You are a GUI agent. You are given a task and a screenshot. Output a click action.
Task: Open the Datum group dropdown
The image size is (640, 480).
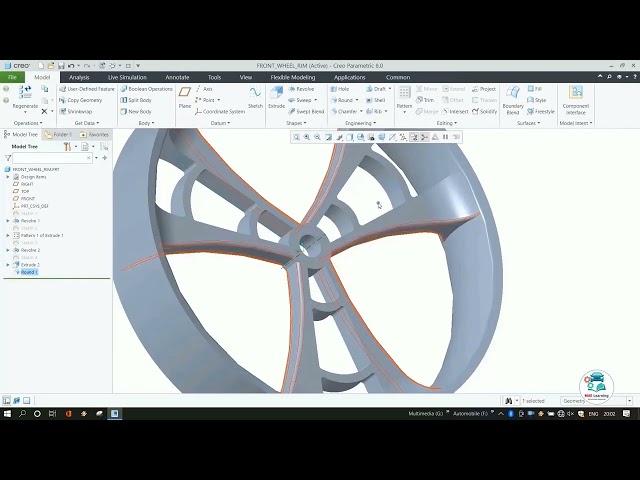[220, 123]
